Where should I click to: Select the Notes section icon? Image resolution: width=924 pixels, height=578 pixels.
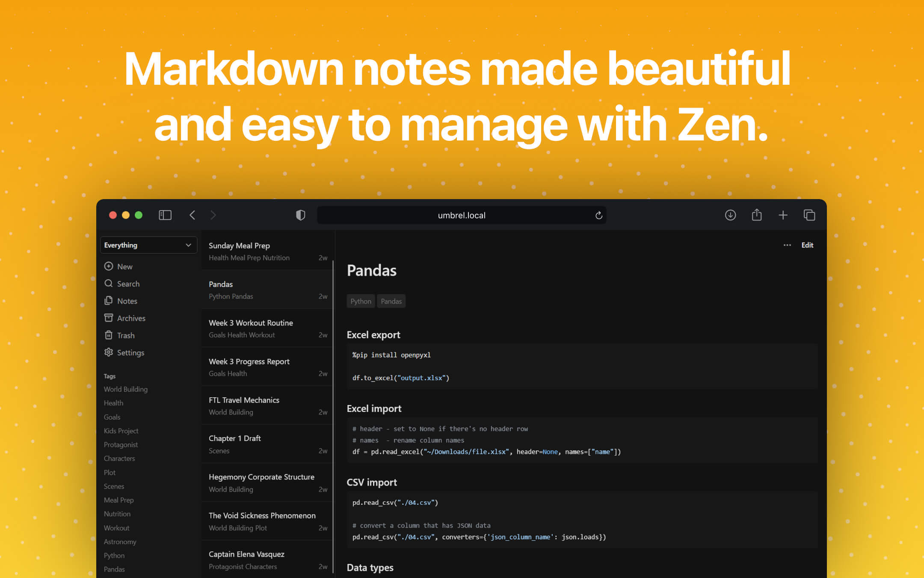pos(109,301)
